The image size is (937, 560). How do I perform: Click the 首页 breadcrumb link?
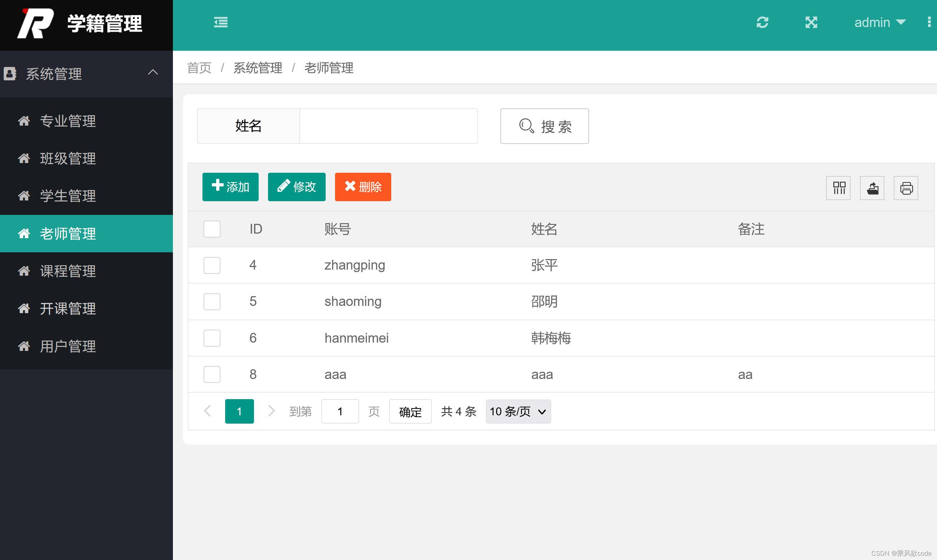coord(198,68)
